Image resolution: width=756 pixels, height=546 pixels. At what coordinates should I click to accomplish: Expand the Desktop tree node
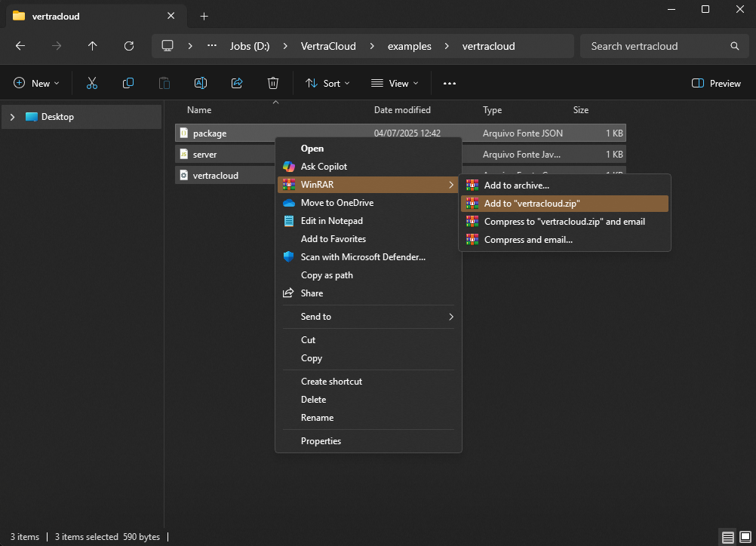click(x=13, y=117)
